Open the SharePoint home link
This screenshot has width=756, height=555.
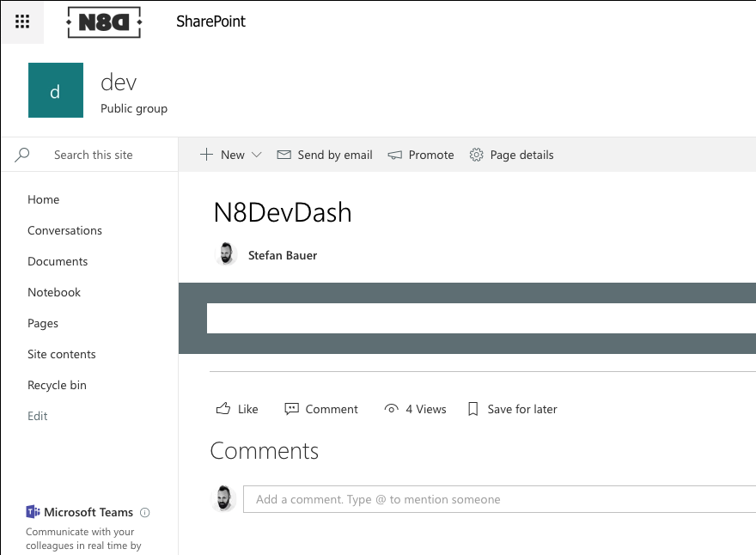[x=210, y=21]
